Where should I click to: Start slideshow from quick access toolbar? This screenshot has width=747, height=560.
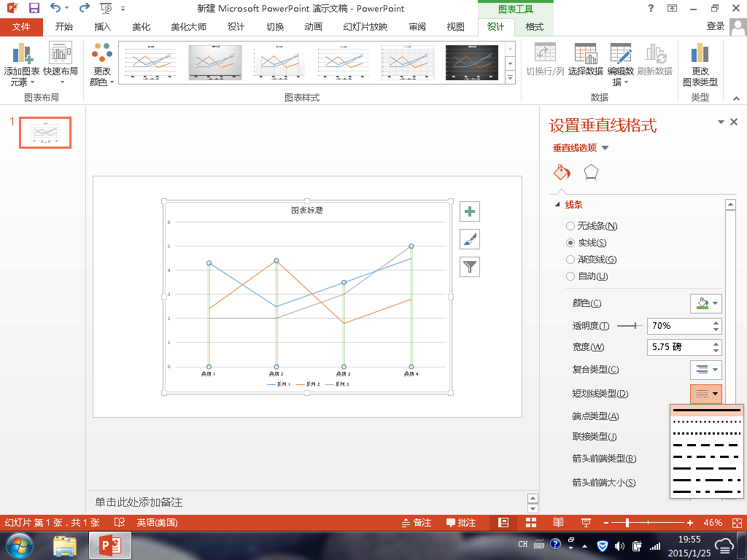(x=106, y=8)
